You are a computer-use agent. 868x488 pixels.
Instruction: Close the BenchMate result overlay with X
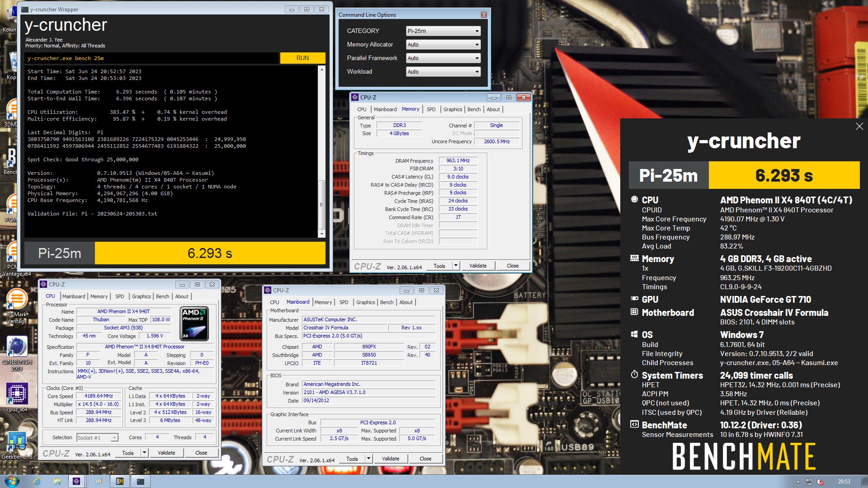(859, 127)
